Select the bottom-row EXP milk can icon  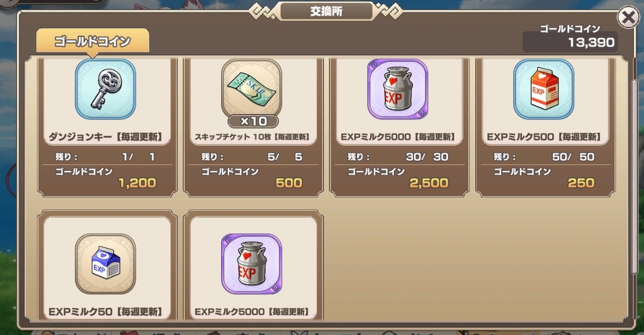[252, 264]
